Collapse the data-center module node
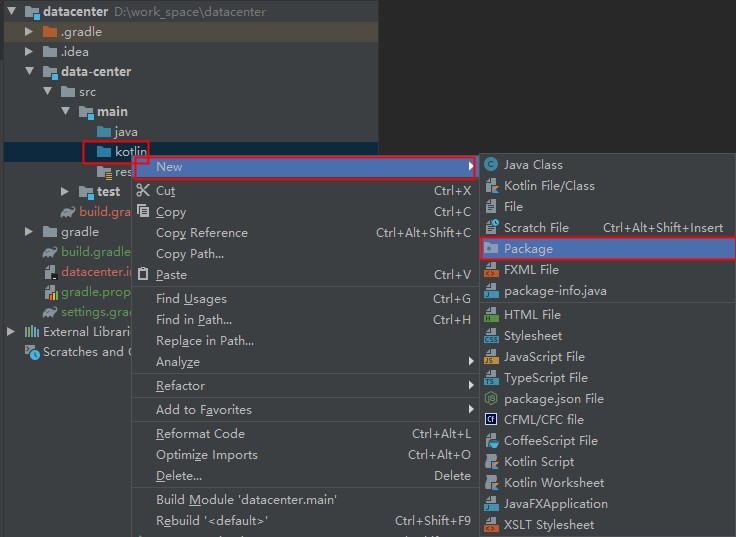The height and width of the screenshot is (537, 736). coord(30,72)
